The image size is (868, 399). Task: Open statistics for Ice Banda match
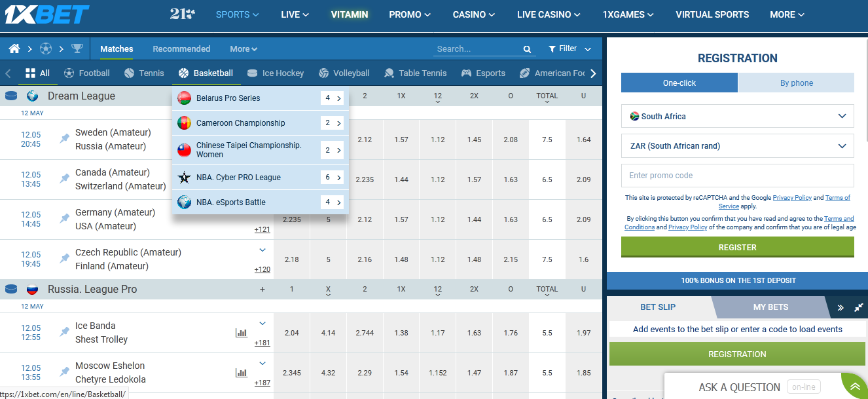(242, 333)
